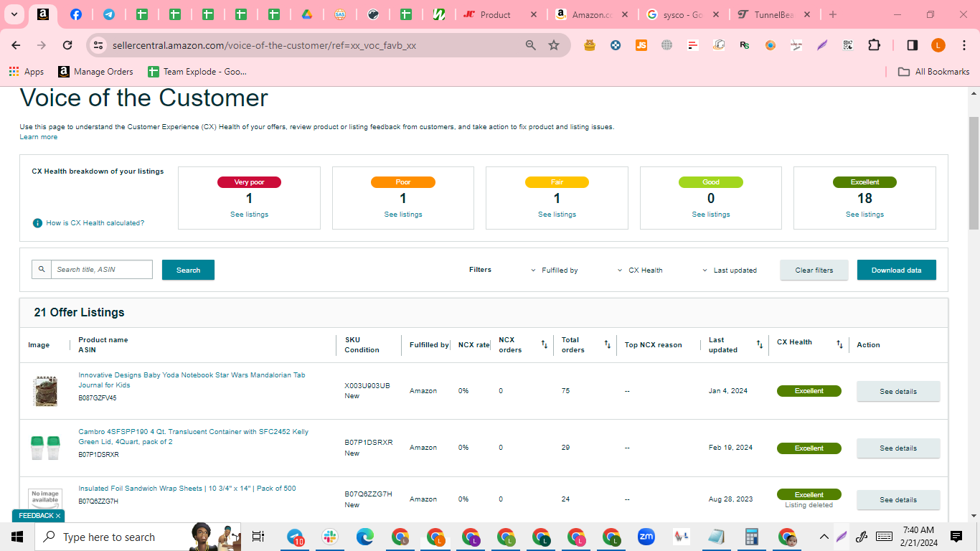Open the Chrome Extensions puzzle menu
The image size is (980, 551).
point(874,45)
